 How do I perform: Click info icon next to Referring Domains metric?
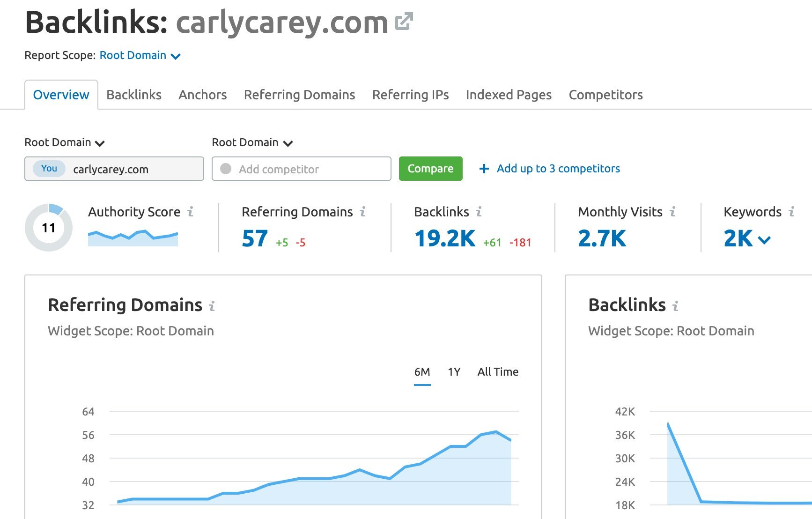click(362, 212)
